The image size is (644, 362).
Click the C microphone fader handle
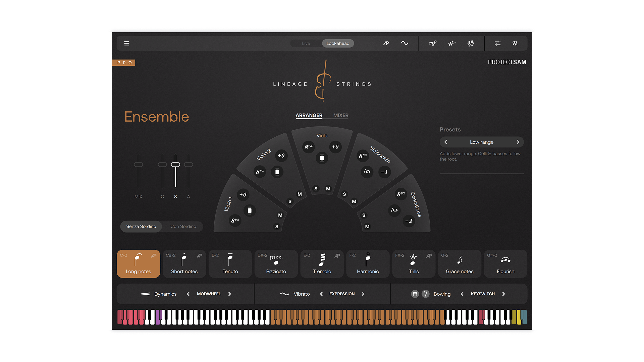(162, 165)
